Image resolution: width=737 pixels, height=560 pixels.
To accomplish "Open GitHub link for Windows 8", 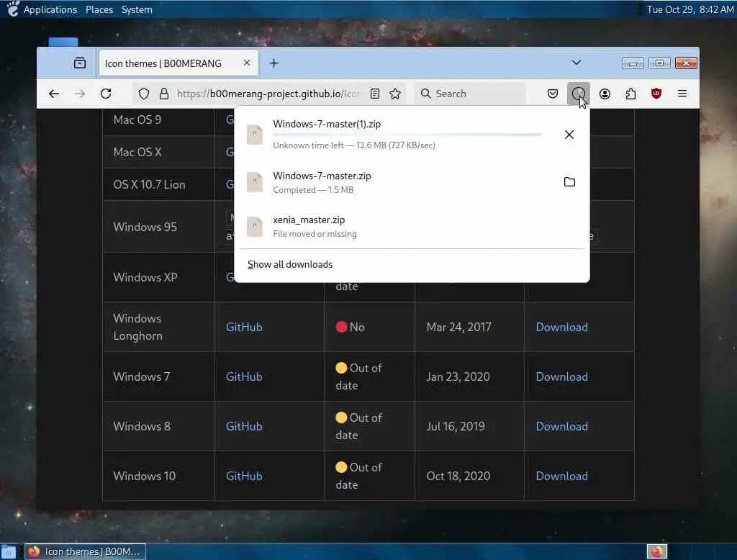I will [x=244, y=426].
